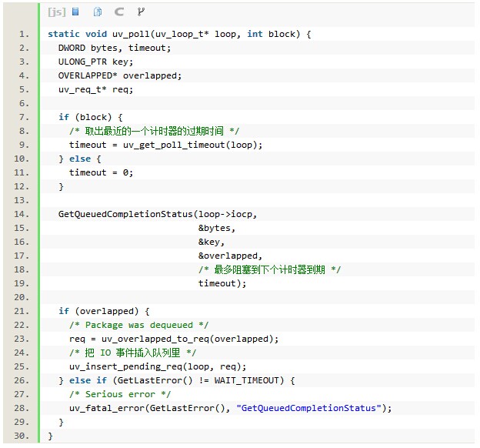Click the fork code snippet icon
480x448 pixels.
click(x=140, y=12)
